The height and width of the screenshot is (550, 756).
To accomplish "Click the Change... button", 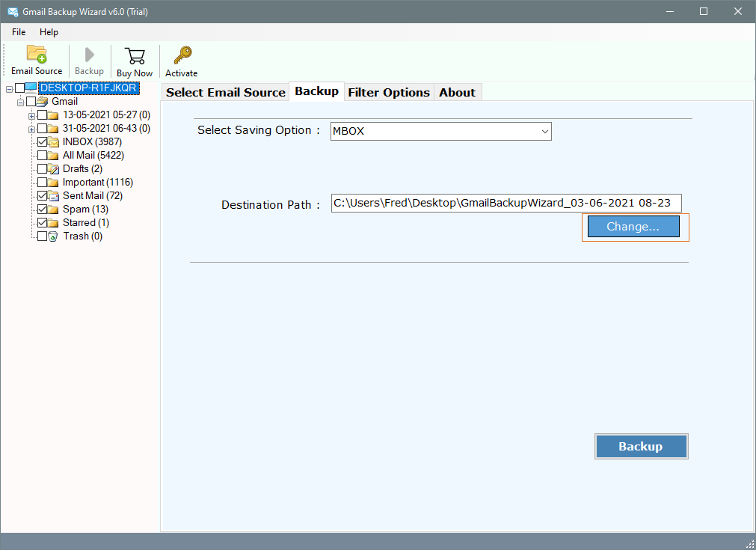I will [633, 227].
